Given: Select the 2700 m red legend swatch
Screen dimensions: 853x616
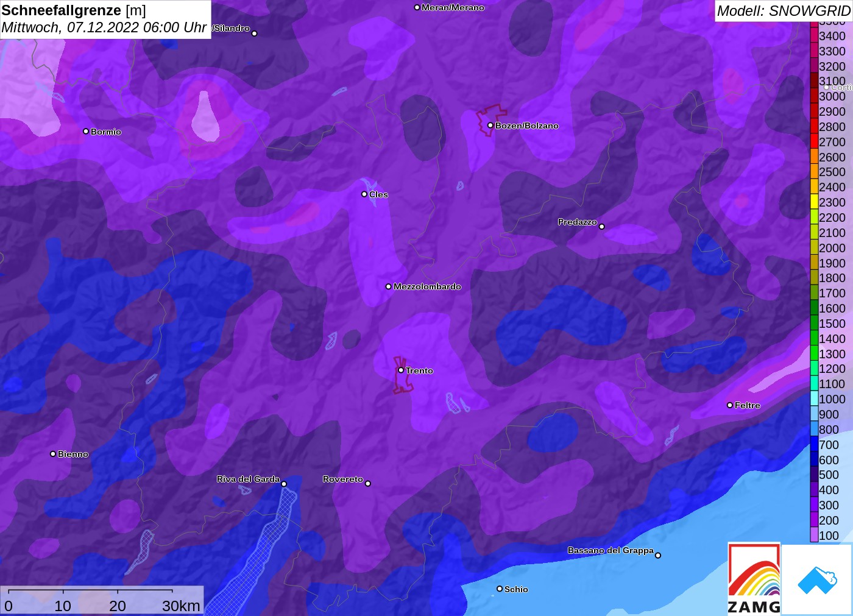Looking at the screenshot, I should pyautogui.click(x=814, y=141).
